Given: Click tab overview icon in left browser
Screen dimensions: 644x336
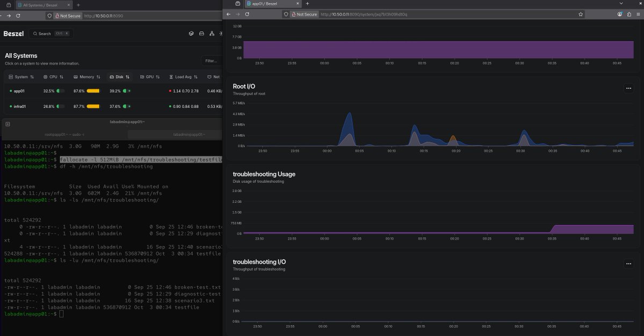Looking at the screenshot, I should (x=9, y=5).
